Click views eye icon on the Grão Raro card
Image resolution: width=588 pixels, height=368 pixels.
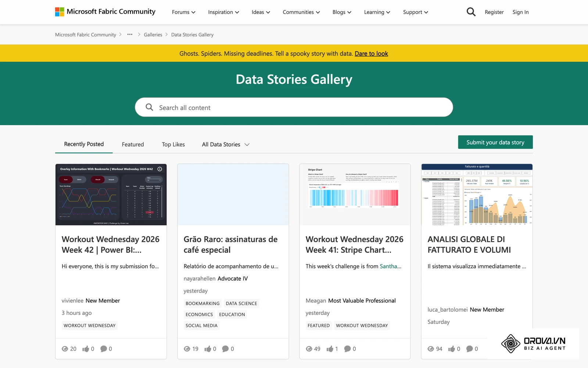(187, 349)
